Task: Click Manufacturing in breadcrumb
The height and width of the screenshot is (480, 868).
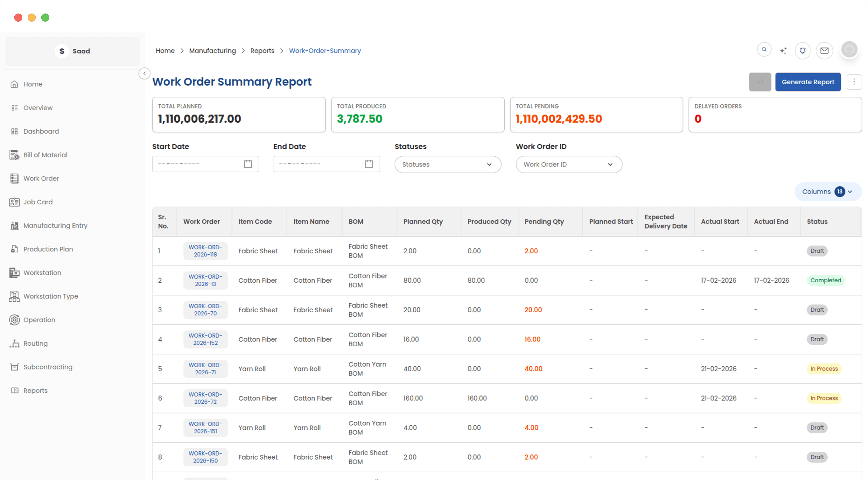Action: [x=212, y=51]
